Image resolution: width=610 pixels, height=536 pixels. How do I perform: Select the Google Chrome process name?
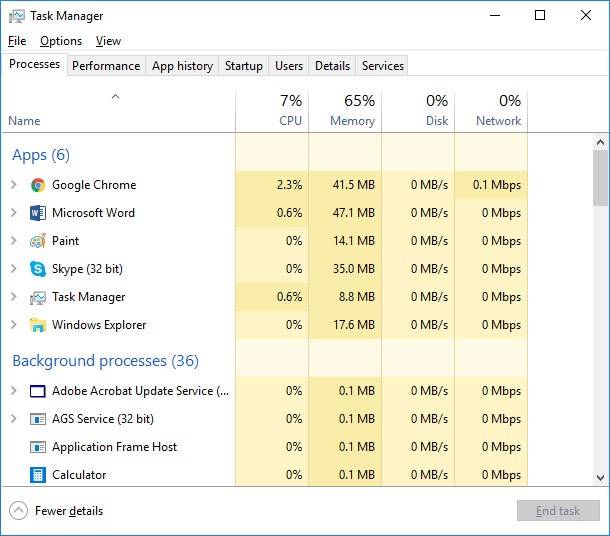point(94,185)
